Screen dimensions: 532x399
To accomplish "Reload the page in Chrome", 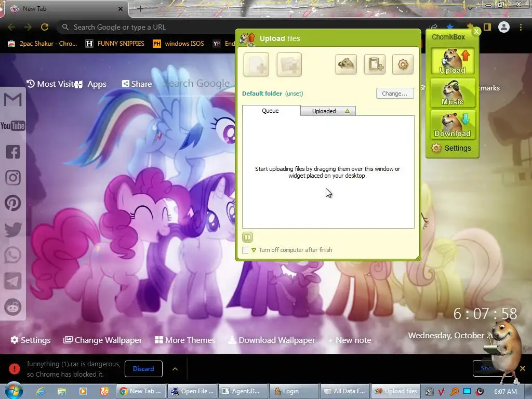I will tap(45, 27).
